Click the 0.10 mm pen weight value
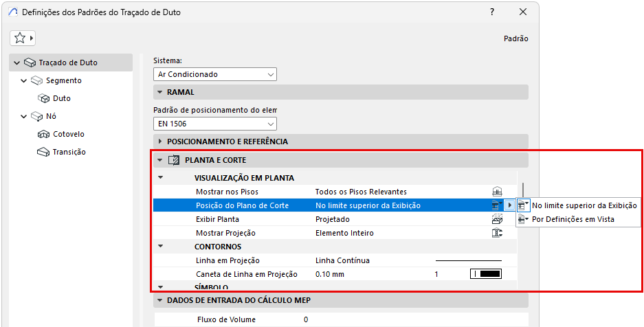Screen dimensions: 644x327 [x=330, y=274]
